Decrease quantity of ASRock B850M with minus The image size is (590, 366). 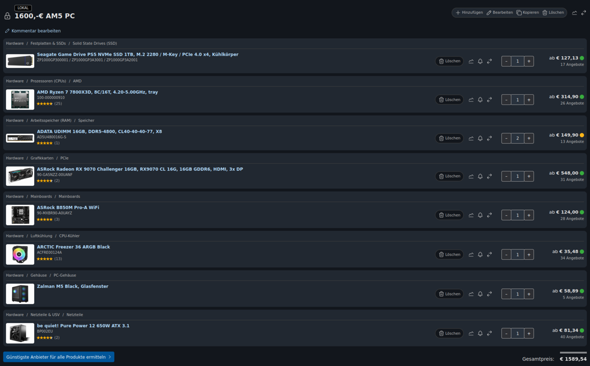point(506,215)
